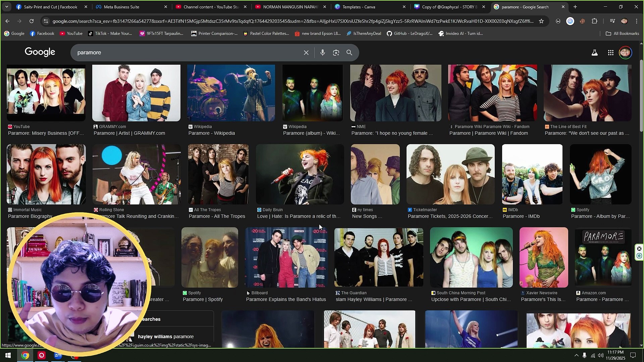The width and height of the screenshot is (644, 362).
Task: Open the Chrome extensions puzzle icon
Action: tap(594, 21)
